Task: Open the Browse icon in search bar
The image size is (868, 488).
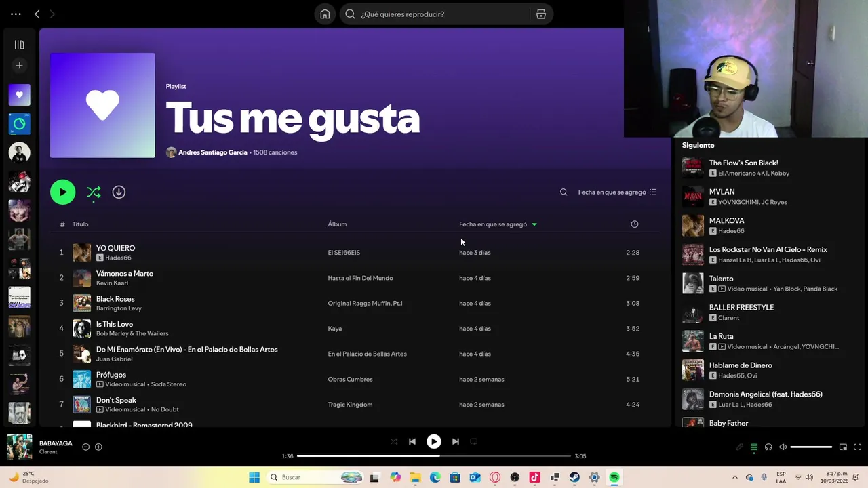Action: (x=541, y=14)
